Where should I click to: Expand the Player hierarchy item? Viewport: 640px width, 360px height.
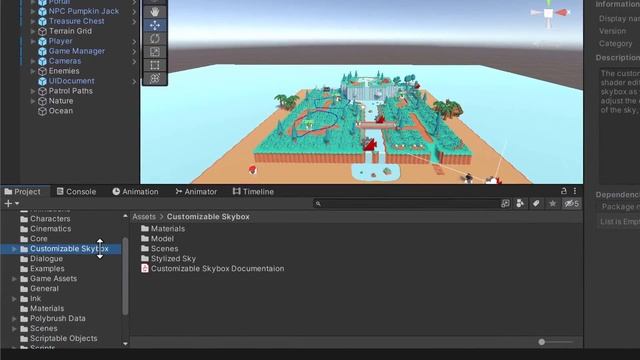(x=33, y=41)
